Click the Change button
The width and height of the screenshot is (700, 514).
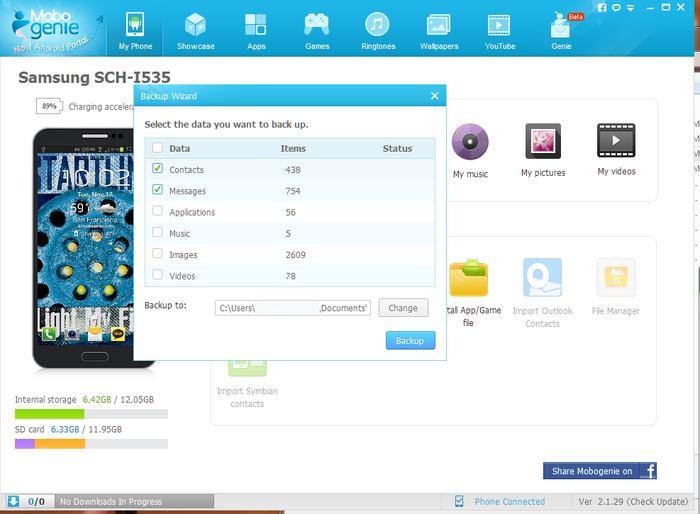tap(403, 308)
